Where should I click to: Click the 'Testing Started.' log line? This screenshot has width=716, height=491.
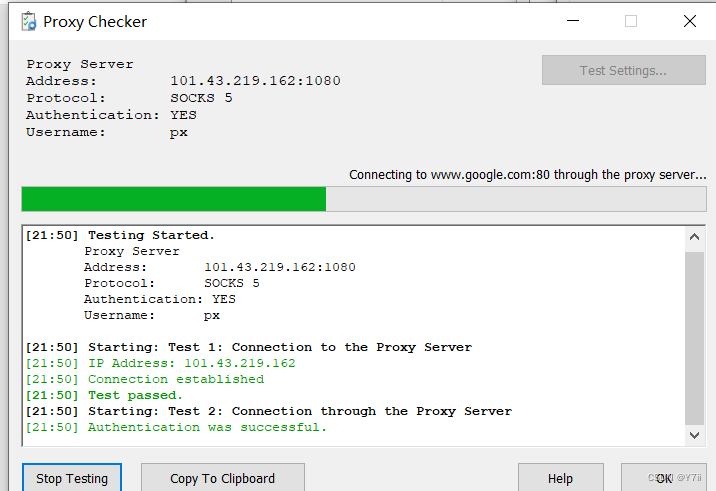click(120, 235)
